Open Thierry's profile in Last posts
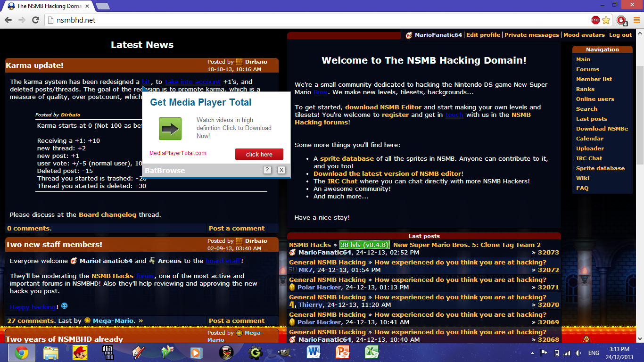 (x=310, y=304)
